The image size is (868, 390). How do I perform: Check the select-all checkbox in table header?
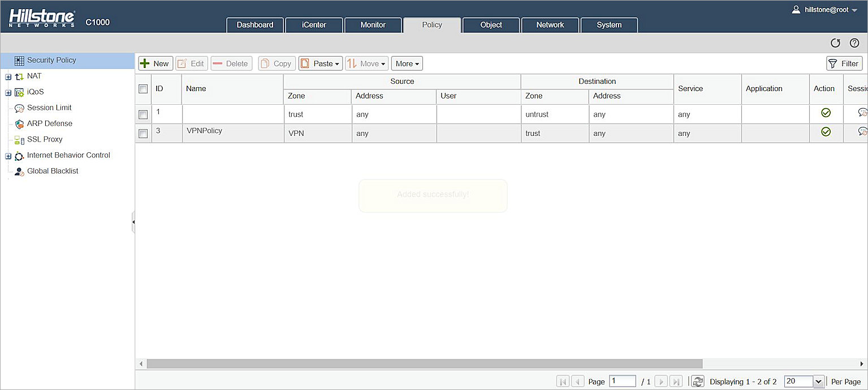point(143,89)
